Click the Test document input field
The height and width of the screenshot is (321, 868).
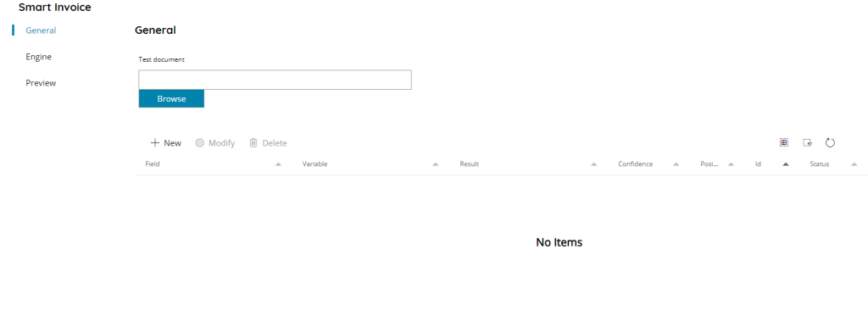click(x=275, y=80)
